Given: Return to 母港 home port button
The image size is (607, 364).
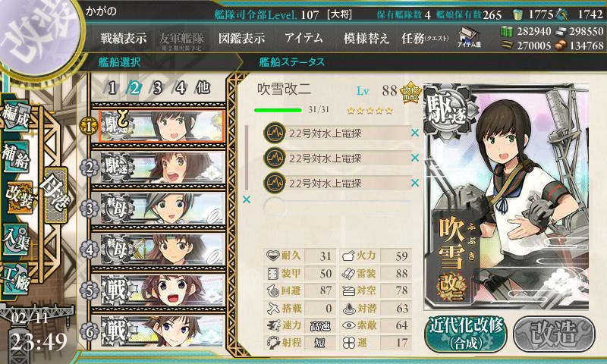Looking at the screenshot, I should point(55,196).
